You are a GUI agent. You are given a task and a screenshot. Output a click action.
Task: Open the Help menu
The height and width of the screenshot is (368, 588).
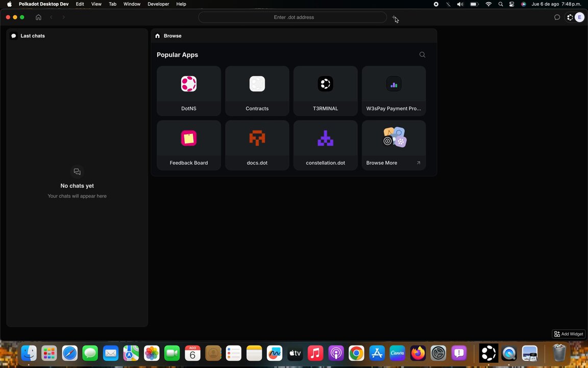(x=181, y=4)
